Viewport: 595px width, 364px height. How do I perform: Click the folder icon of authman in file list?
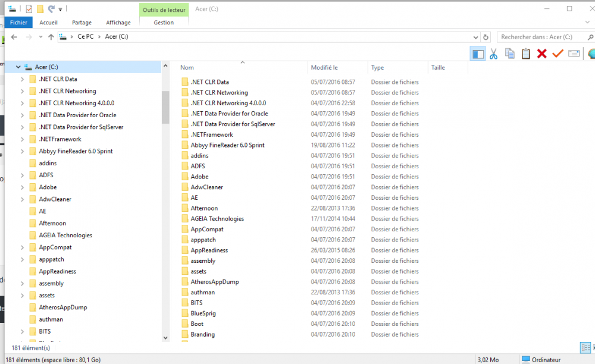[185, 292]
